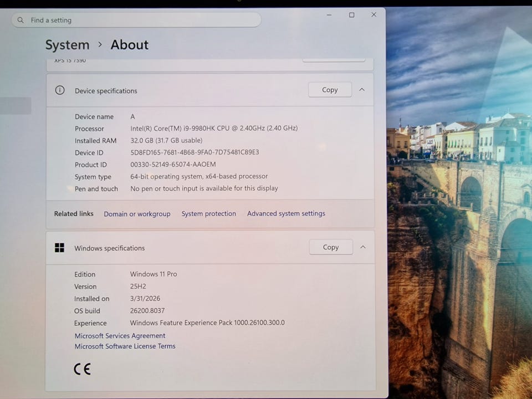Viewport: 532px width, 399px height.
Task: Copy the Device specifications
Action: pos(330,90)
